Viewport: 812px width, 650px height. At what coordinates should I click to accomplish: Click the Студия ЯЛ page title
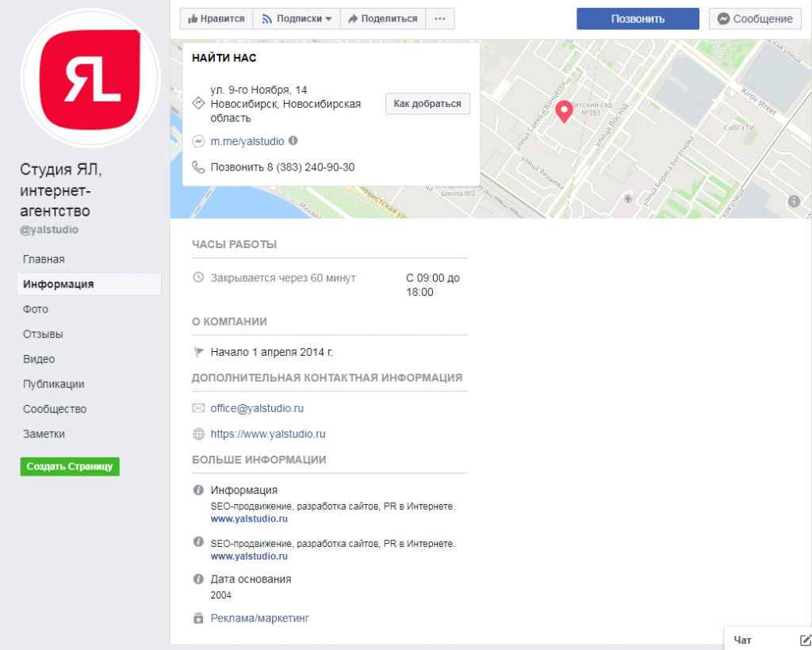coord(60,190)
